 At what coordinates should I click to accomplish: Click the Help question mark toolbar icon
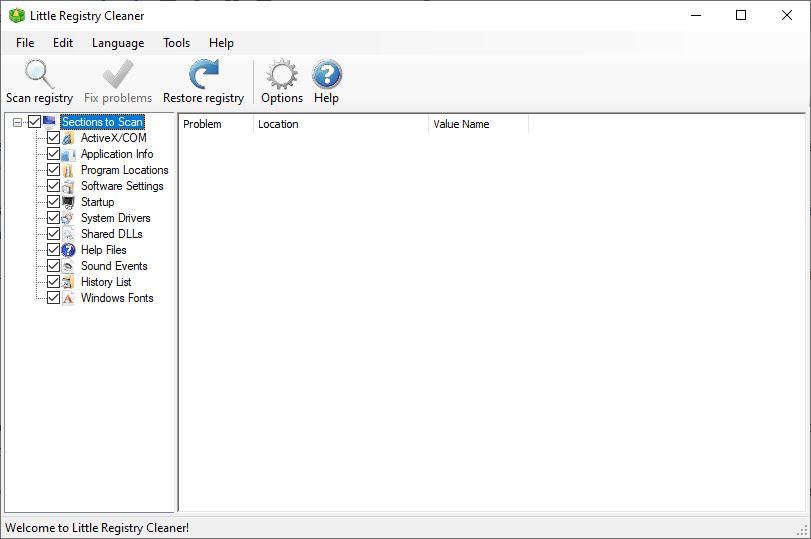pyautogui.click(x=326, y=75)
